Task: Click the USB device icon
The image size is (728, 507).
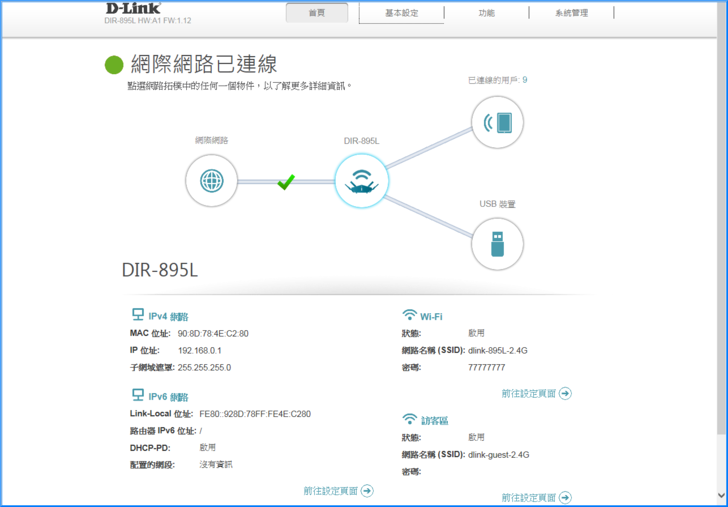Action: [x=497, y=243]
